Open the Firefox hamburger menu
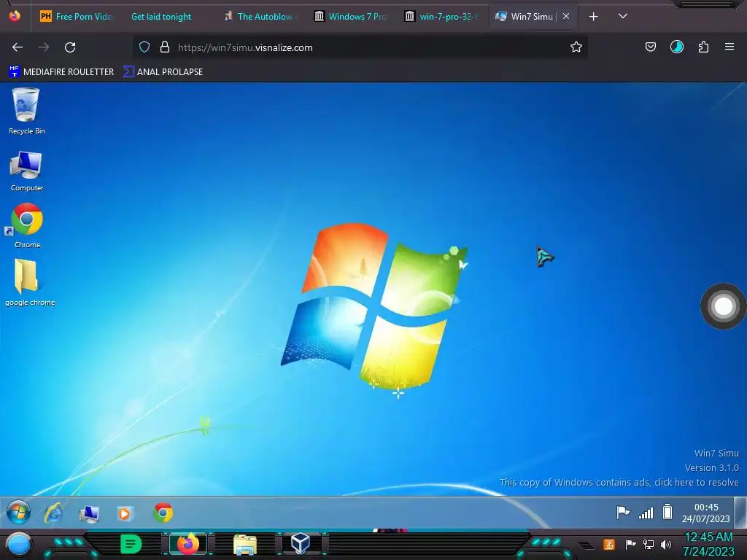 coord(729,47)
